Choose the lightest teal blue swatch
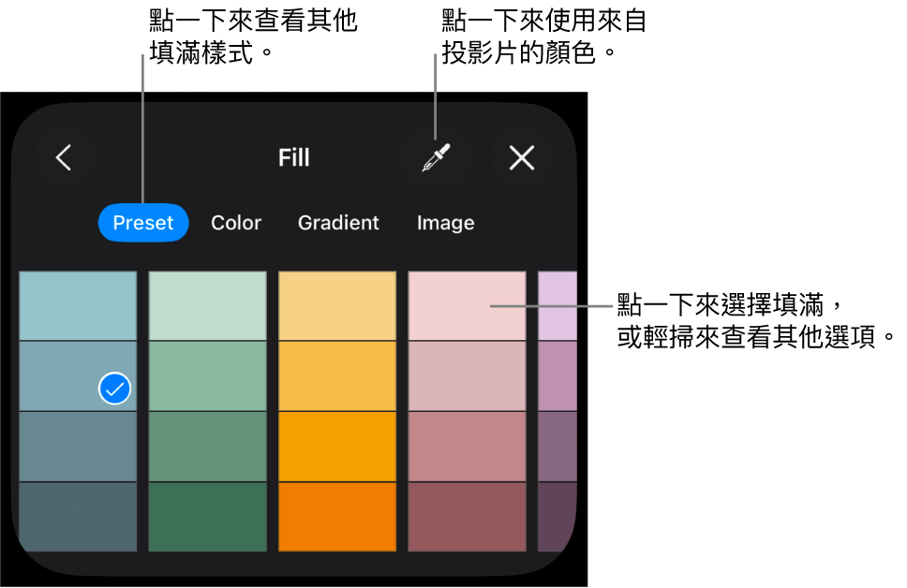This screenshot has height=588, width=907. [78, 306]
